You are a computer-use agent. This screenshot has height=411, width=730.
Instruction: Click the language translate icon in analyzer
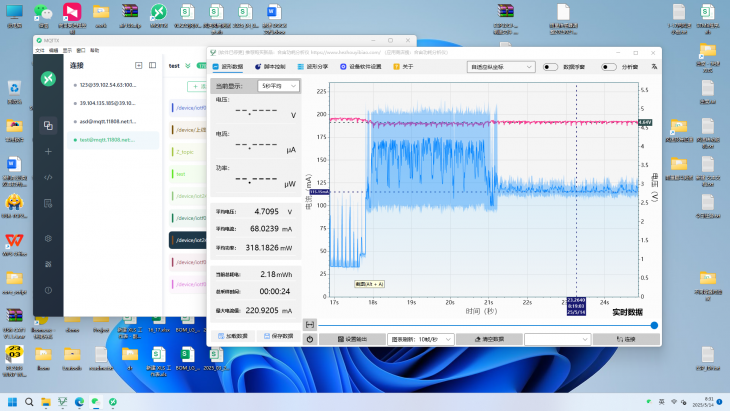[654, 67]
